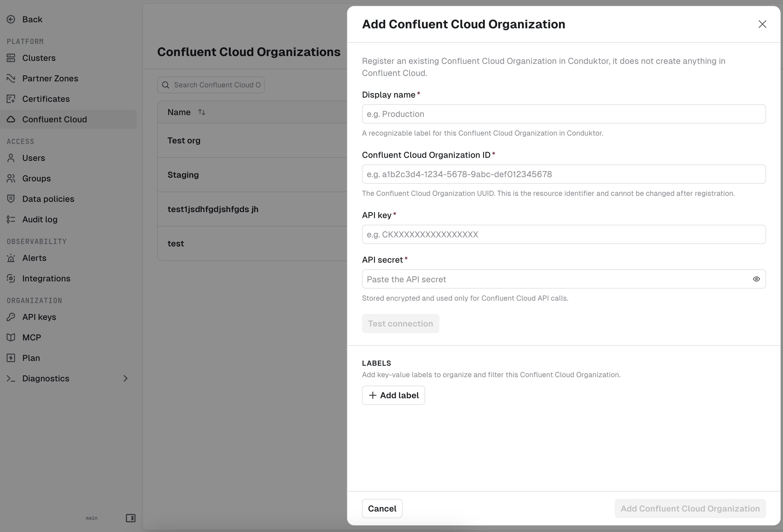This screenshot has width=783, height=532.
Task: Select the 'Staging' row
Action: pyautogui.click(x=252, y=175)
